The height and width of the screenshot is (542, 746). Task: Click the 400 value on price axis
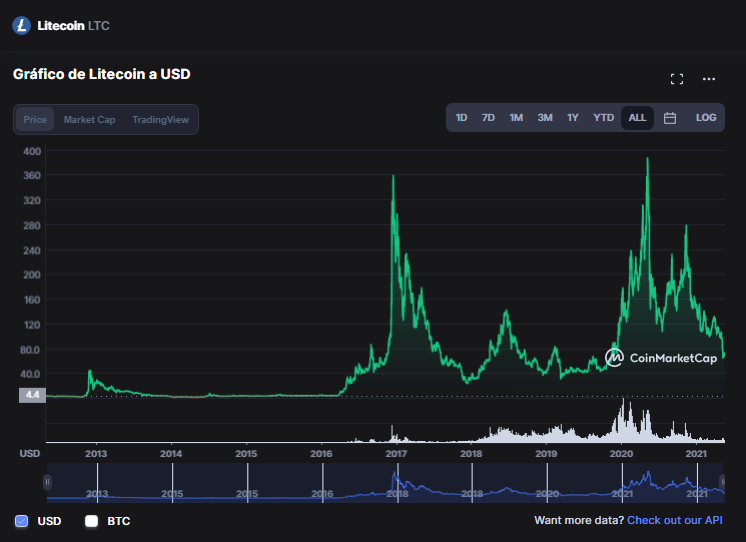(x=32, y=151)
